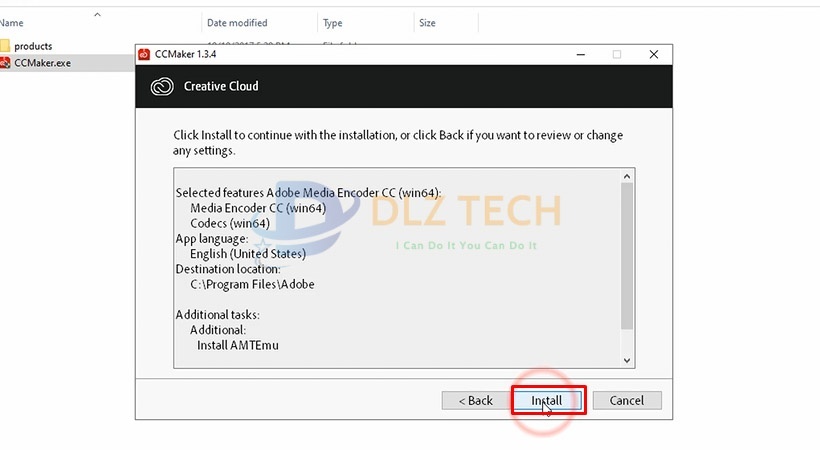Viewport: 820px width, 450px height.
Task: Click the Creative Cloud logo icon
Action: (x=162, y=86)
